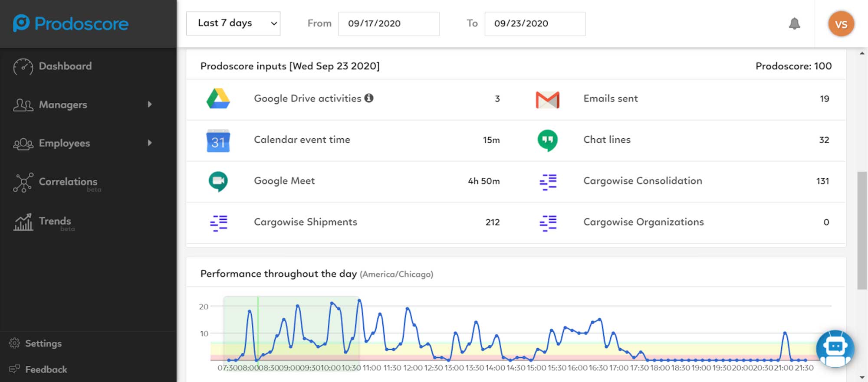Click the Cargowise Shipments icon
This screenshot has width=868, height=382.
click(218, 223)
